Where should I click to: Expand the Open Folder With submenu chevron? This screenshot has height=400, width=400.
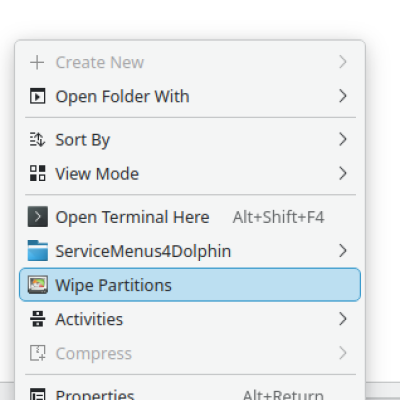pos(343,96)
